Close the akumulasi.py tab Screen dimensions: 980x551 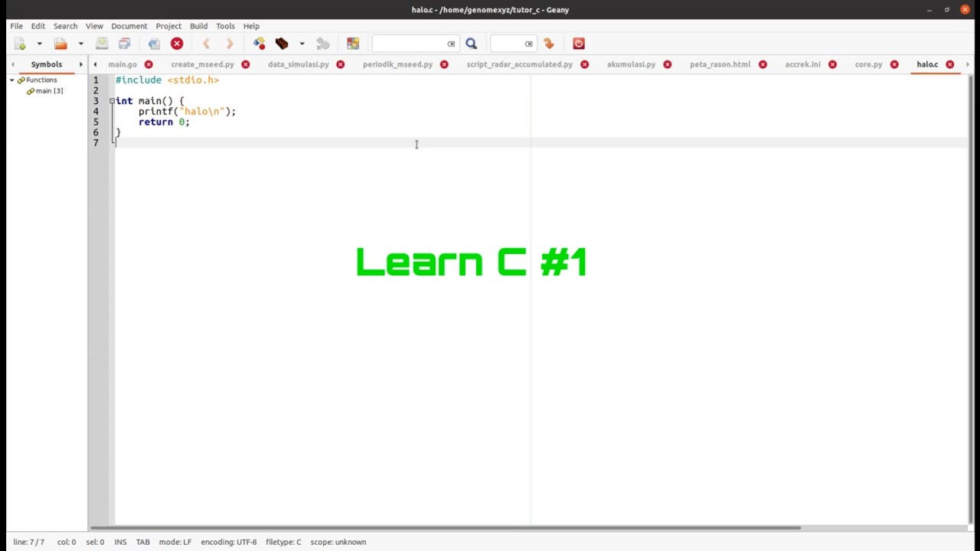click(x=668, y=64)
